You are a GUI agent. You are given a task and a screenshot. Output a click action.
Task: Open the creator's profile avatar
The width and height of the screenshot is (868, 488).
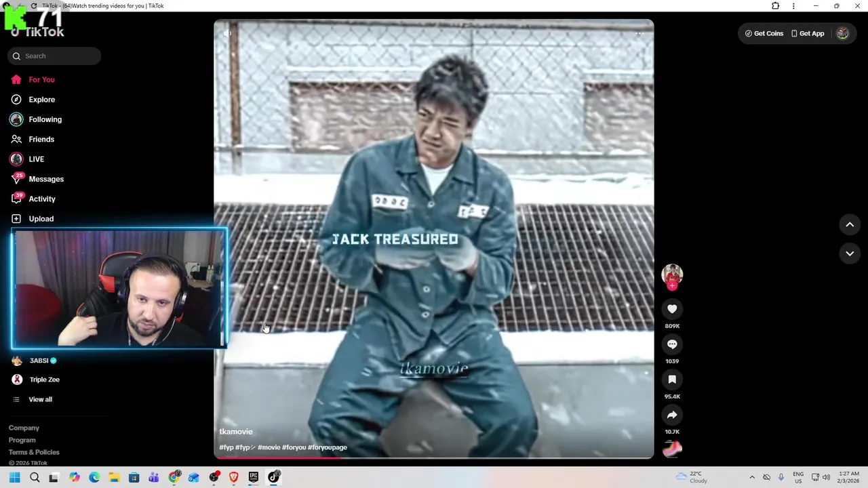(x=672, y=274)
